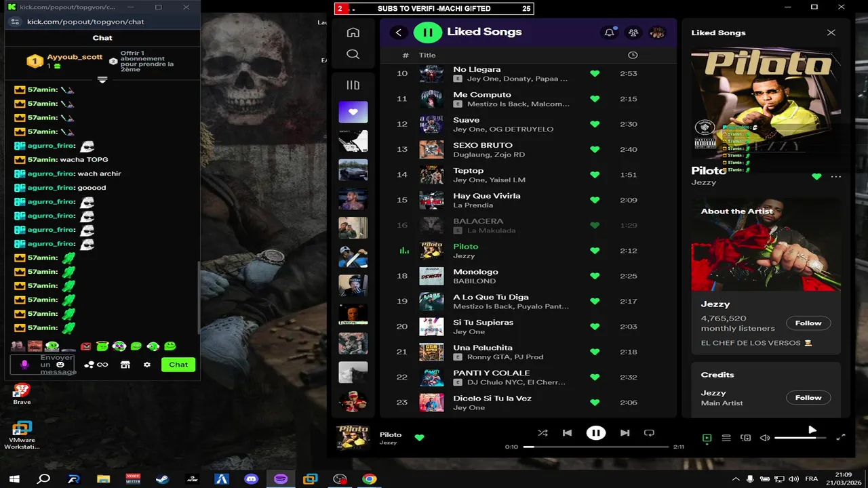Open Friend Activity icon in Spotify header

point(633,32)
